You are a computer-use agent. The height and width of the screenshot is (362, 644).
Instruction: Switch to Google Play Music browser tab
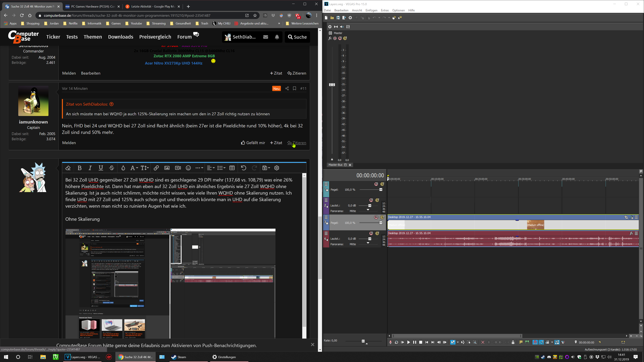pos(153,7)
